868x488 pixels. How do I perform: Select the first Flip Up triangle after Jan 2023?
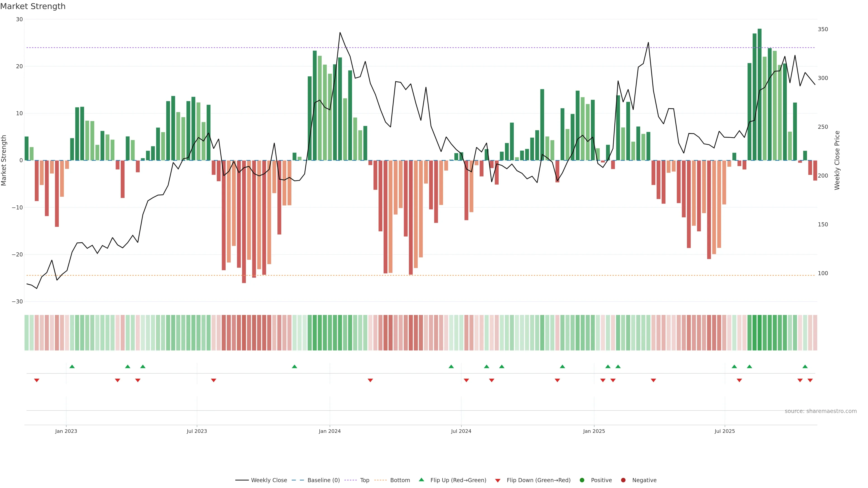pyautogui.click(x=72, y=366)
